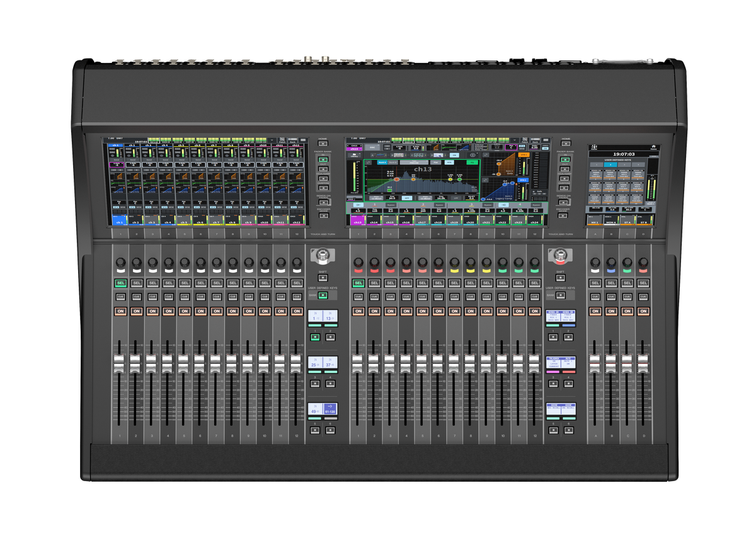756x534 pixels.
Task: Toggle CUE key on left bay strip 3
Action: [x=152, y=296]
